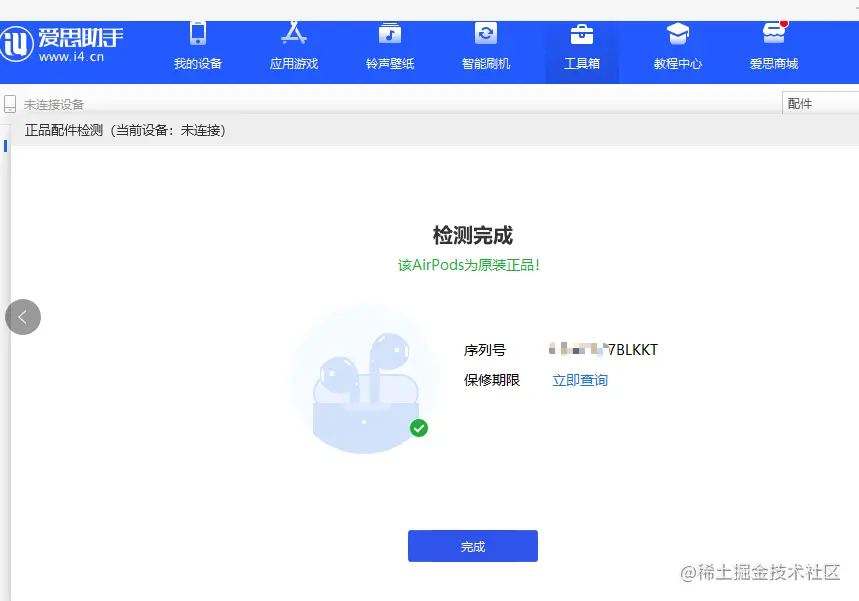The width and height of the screenshot is (859, 601).
Task: Click the www.i4.cn website text
Action: click(x=71, y=56)
